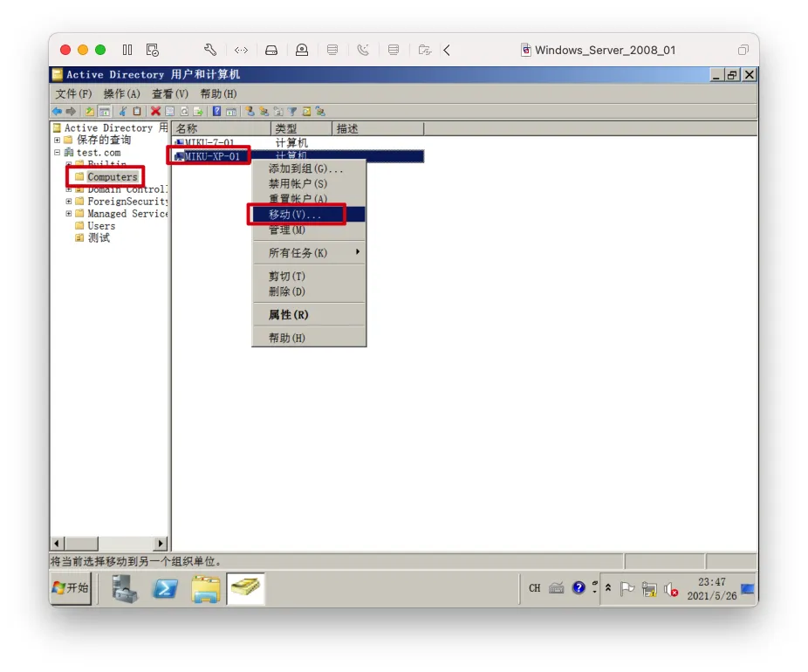Launch Windows PowerShell from the taskbar
Screen dimensions: 808x672
[165, 588]
